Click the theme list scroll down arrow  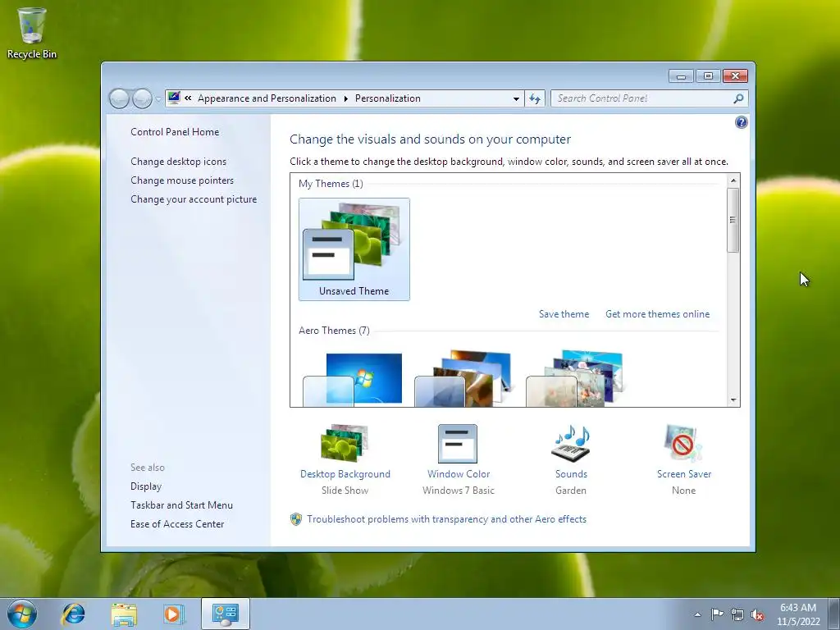[x=733, y=400]
